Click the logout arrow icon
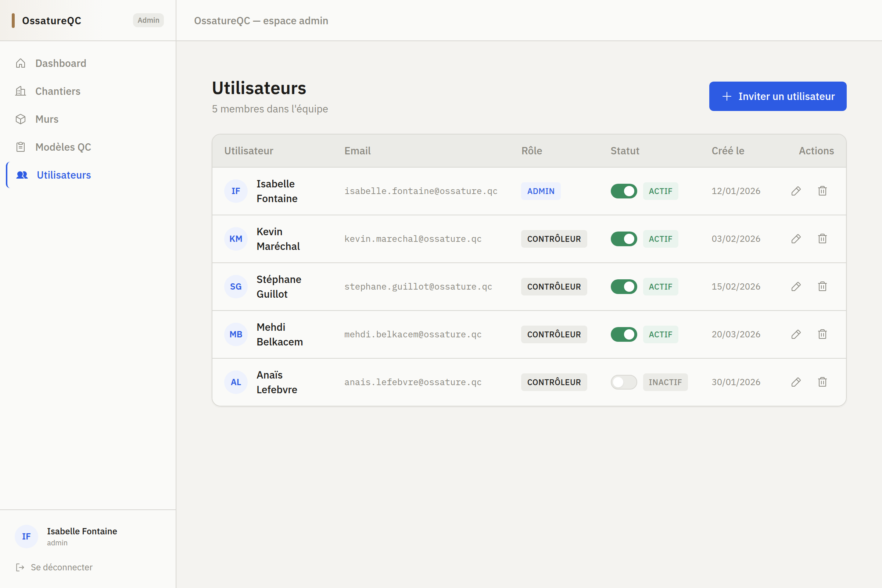Image resolution: width=882 pixels, height=588 pixels. tap(20, 567)
